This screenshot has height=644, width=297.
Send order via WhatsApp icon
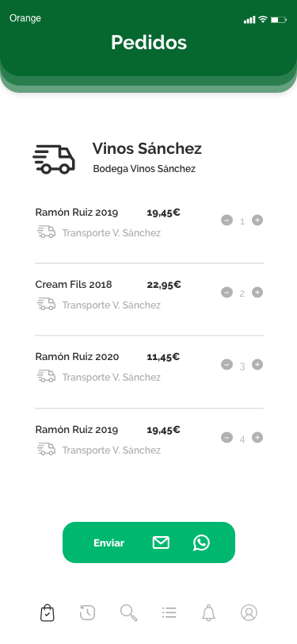(x=201, y=542)
